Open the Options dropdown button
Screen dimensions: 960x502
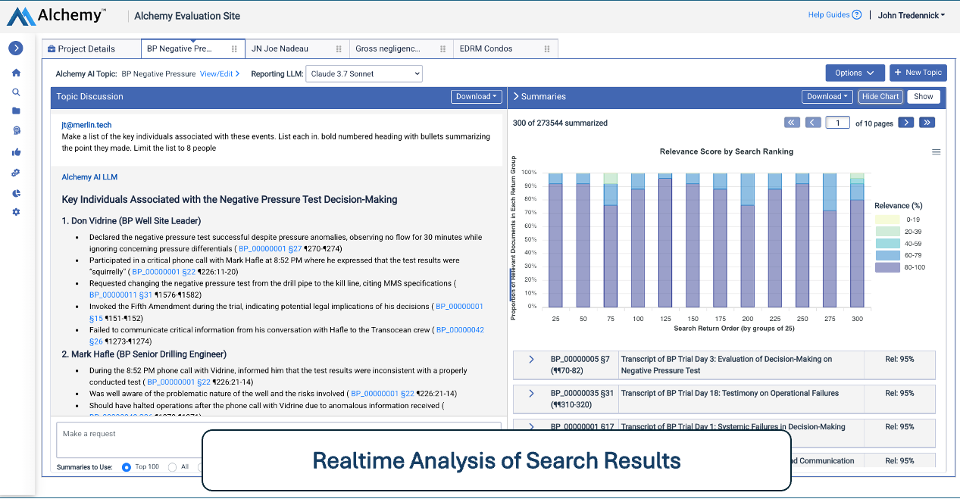click(855, 73)
